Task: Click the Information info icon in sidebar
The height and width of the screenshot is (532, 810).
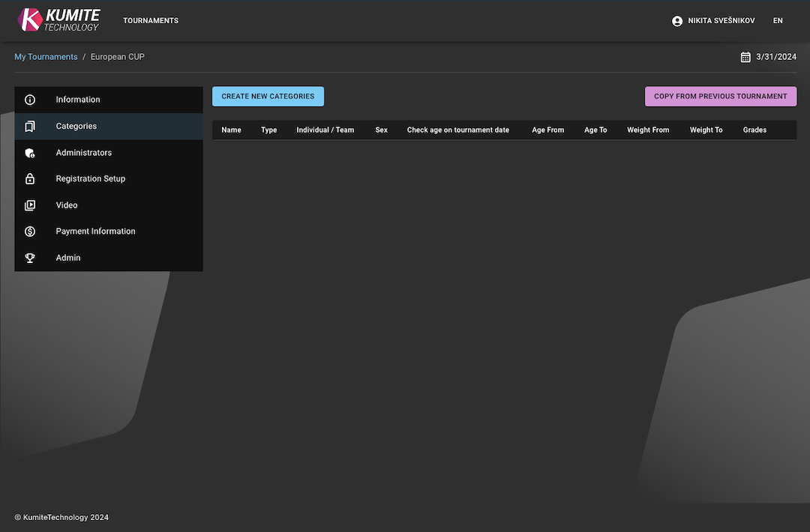Action: pos(30,99)
